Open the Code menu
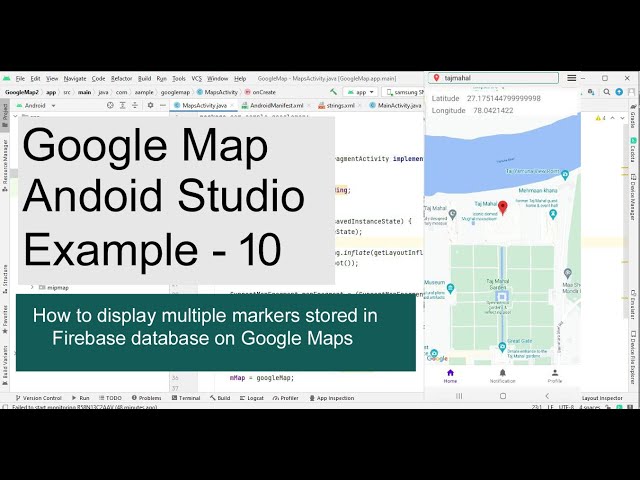Screen dimensions: 640x480 98,78
